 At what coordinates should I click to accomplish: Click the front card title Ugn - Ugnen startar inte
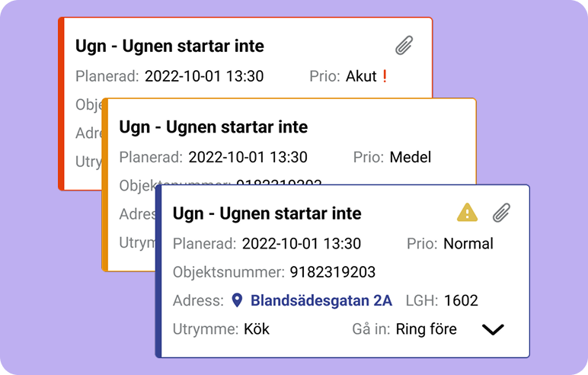click(267, 213)
